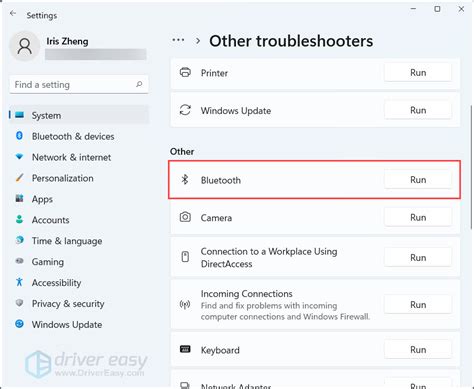
Task: Click the Iris Zheng profile avatar
Action: click(25, 46)
